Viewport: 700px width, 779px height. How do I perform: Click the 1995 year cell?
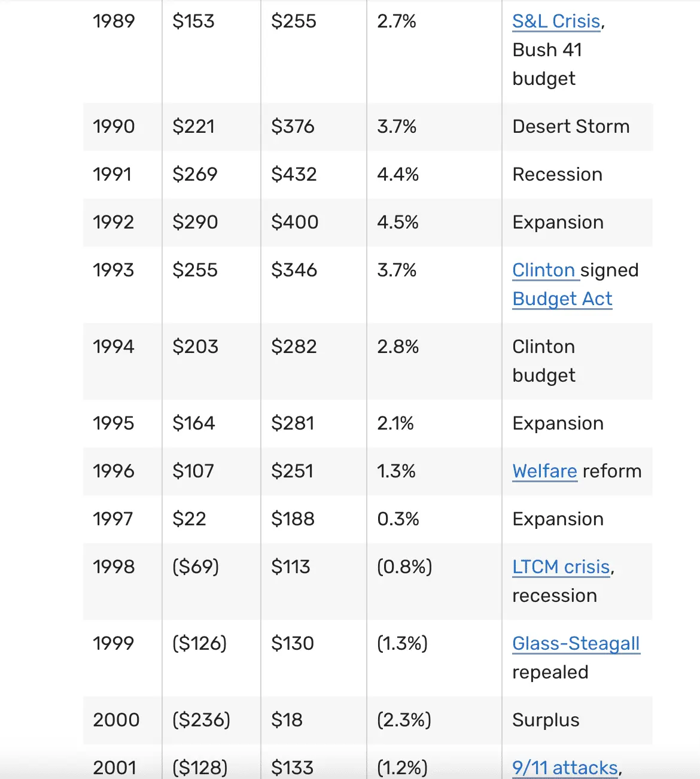click(114, 424)
